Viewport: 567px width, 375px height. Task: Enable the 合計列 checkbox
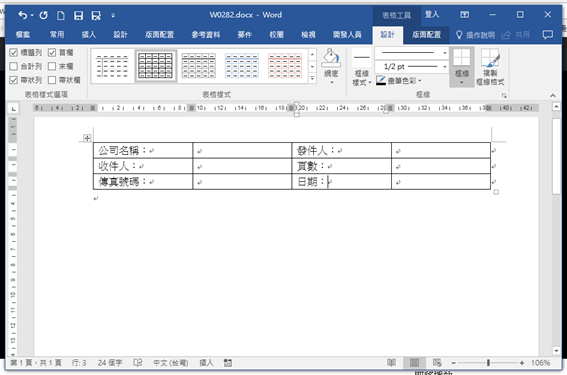[x=13, y=66]
